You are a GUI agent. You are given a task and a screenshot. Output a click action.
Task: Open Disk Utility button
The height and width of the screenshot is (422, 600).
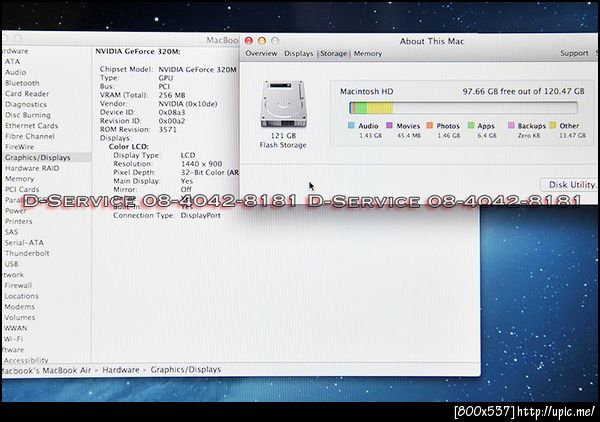coord(571,185)
